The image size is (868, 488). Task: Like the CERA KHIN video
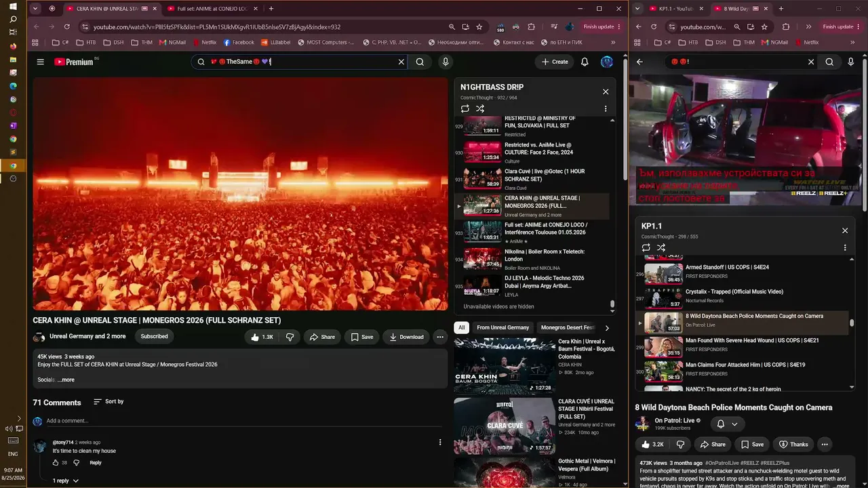(x=261, y=337)
